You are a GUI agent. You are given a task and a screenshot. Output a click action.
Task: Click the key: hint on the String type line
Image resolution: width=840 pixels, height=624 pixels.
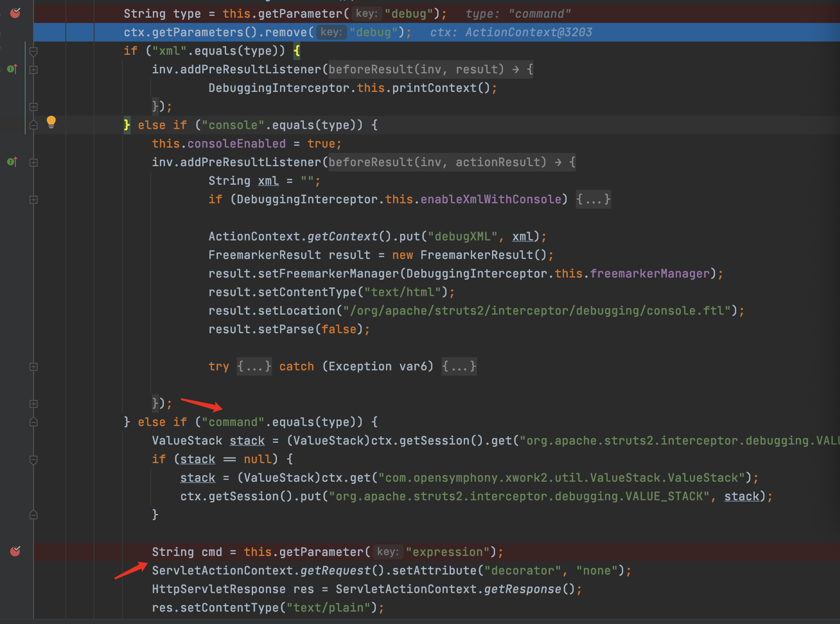[367, 14]
